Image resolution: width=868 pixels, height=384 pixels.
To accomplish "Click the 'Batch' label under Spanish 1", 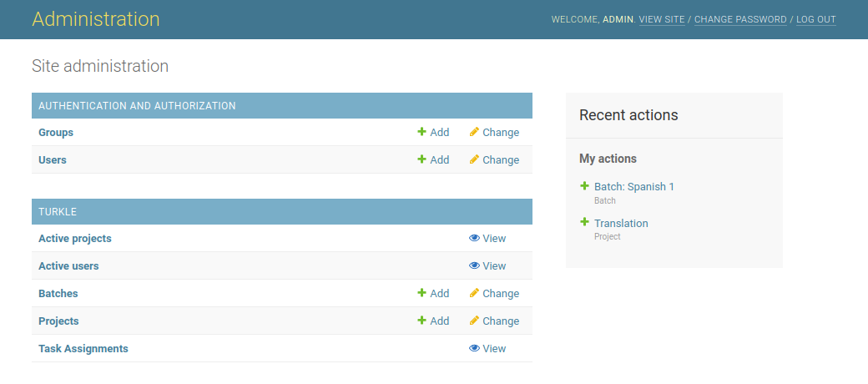I will pyautogui.click(x=605, y=201).
